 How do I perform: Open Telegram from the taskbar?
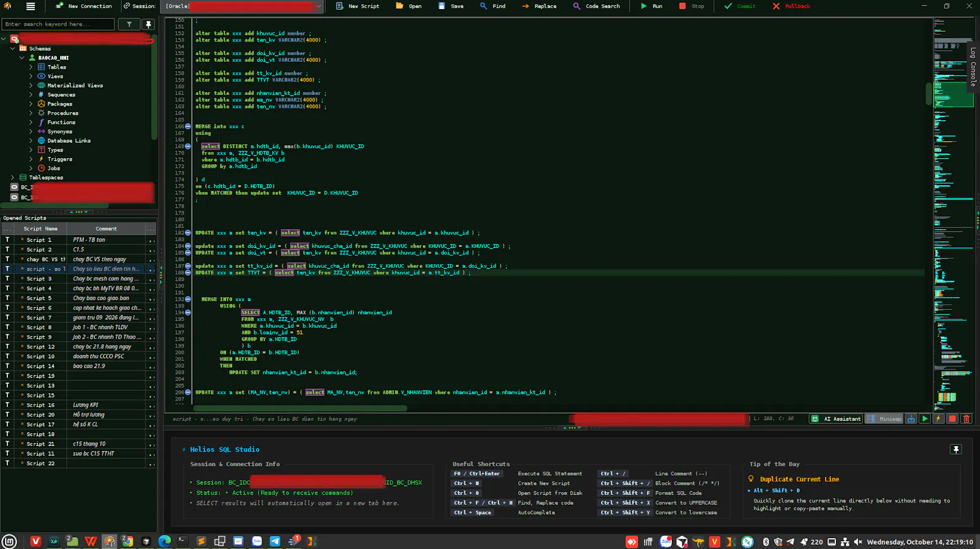coord(275,541)
